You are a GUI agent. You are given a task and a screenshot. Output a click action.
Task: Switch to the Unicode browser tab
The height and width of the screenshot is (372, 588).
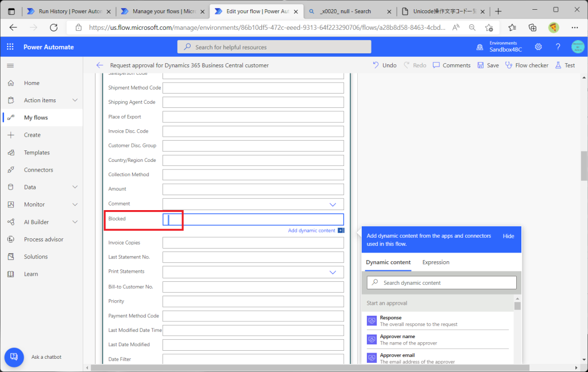[443, 11]
